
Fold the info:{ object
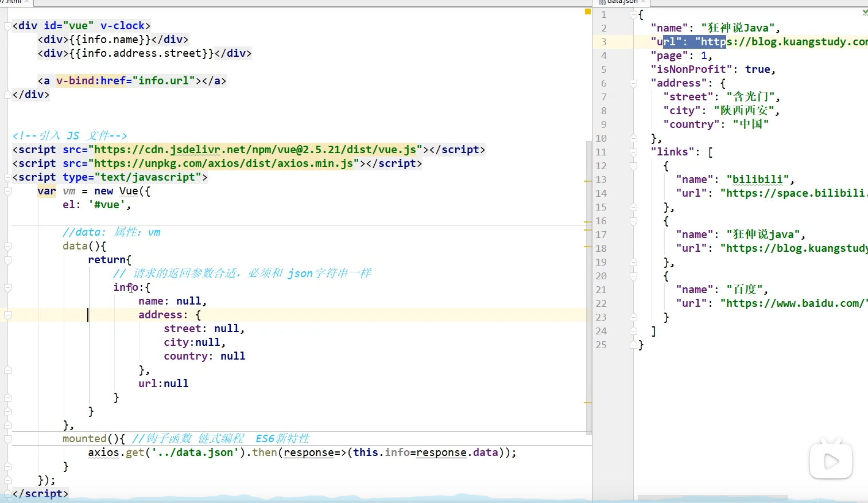pos(7,287)
